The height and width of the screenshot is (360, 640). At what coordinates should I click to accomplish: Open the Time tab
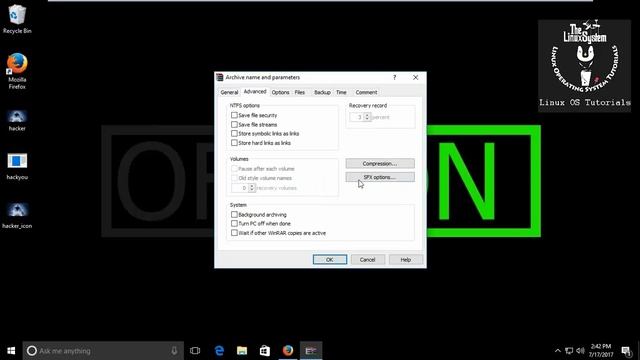point(341,93)
